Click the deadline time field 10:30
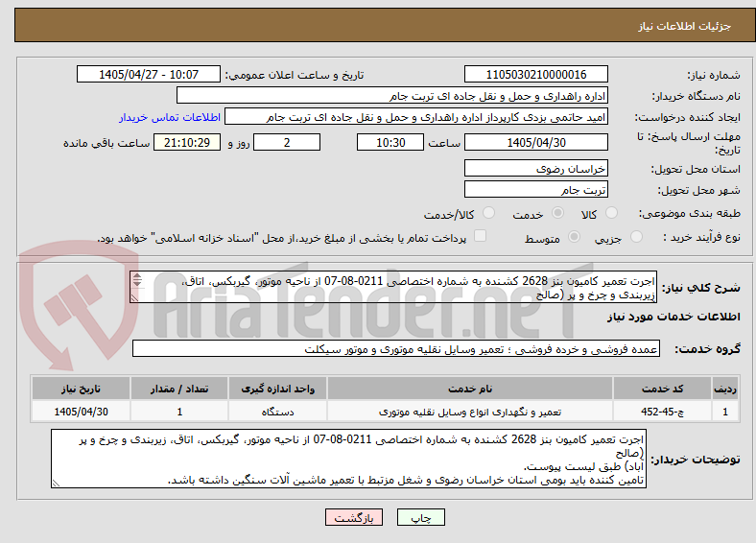Viewport: 756px width, 543px height. [390, 142]
